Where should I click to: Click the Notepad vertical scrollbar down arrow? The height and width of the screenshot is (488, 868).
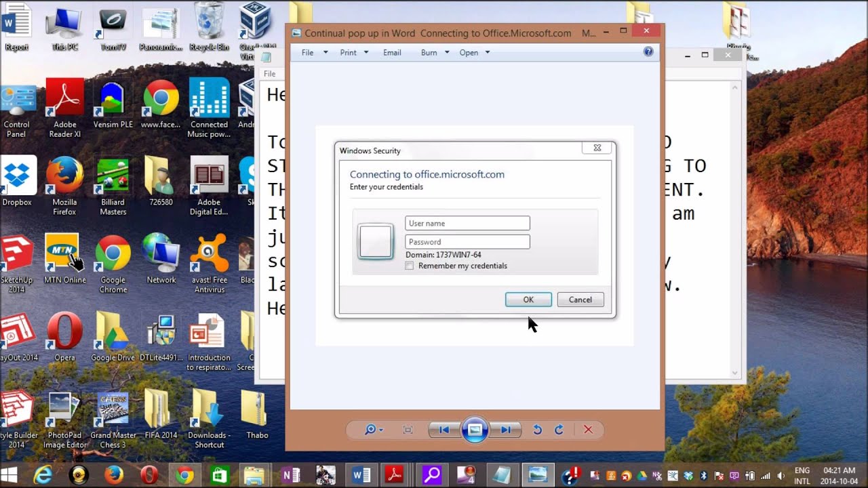[x=735, y=373]
